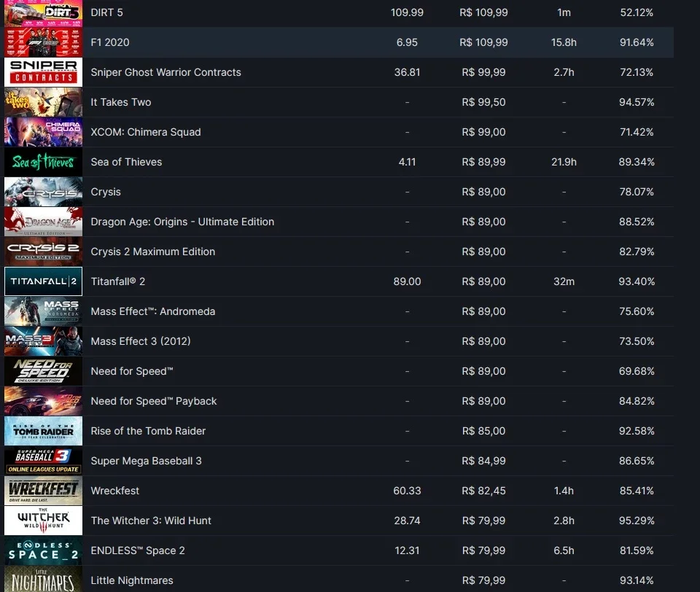
Task: Click the Sniper Contracts cover image
Action: (x=43, y=72)
